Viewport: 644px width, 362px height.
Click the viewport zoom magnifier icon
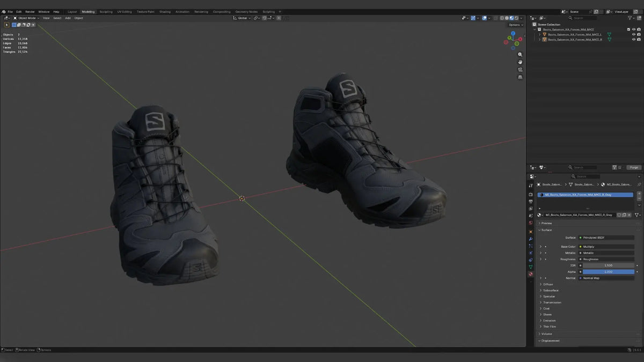[x=520, y=55]
